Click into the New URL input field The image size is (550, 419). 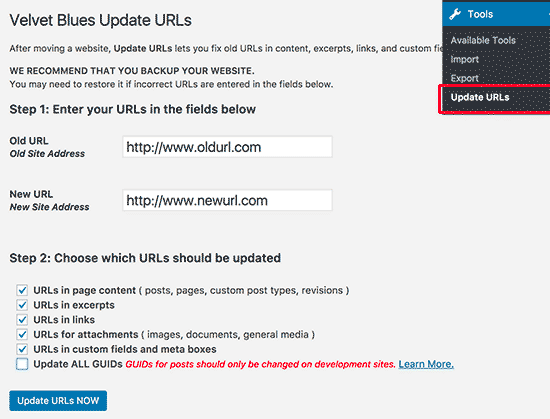click(227, 200)
